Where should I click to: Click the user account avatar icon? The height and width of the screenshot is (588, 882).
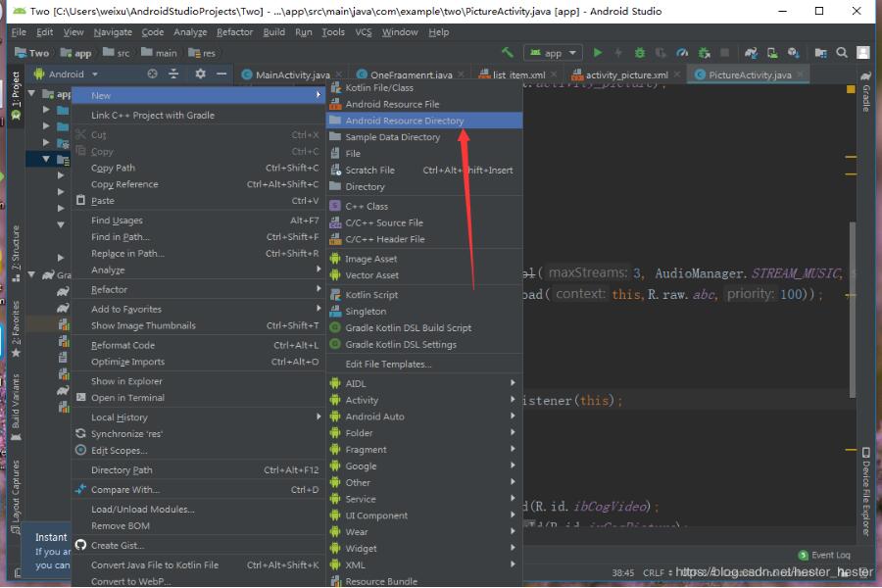pos(862,52)
